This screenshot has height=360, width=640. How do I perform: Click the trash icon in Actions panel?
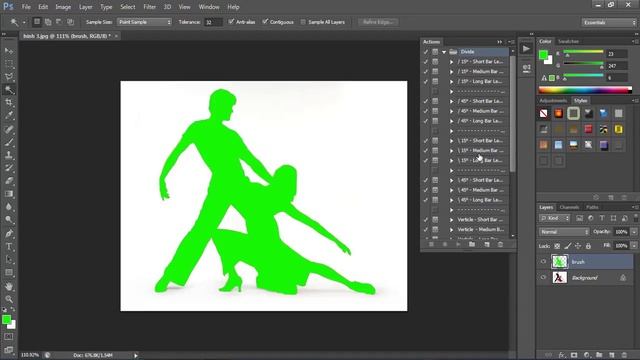[500, 244]
